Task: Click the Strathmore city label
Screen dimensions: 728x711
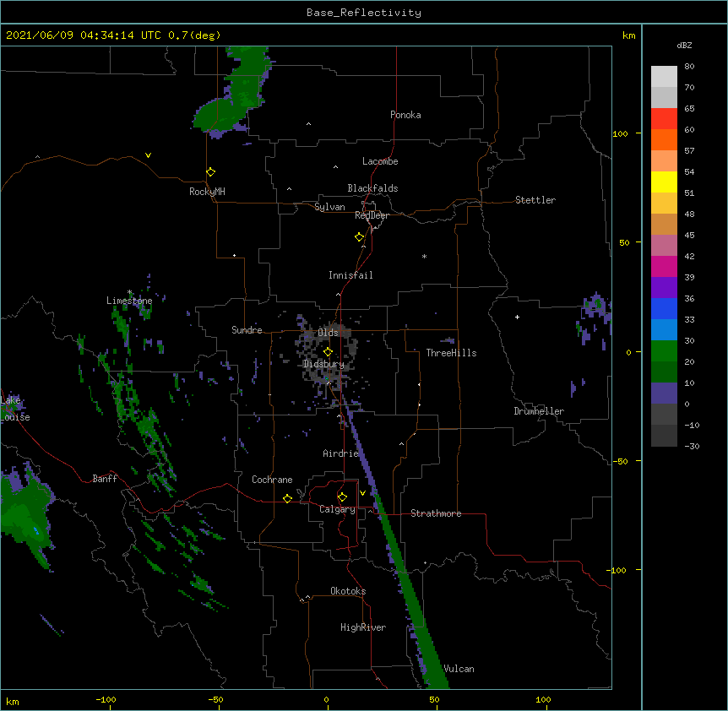Action: tap(436, 513)
